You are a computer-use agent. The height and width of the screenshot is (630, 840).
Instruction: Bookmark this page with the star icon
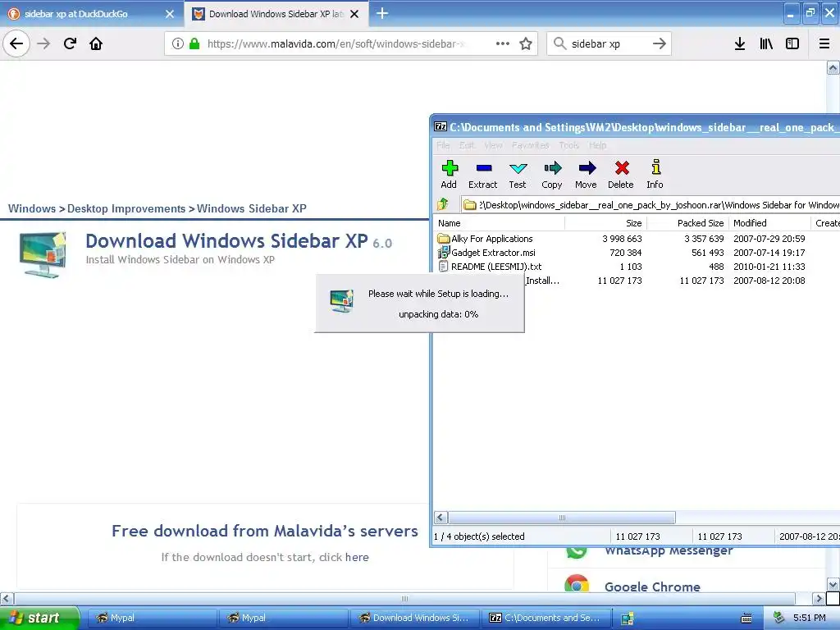(526, 43)
